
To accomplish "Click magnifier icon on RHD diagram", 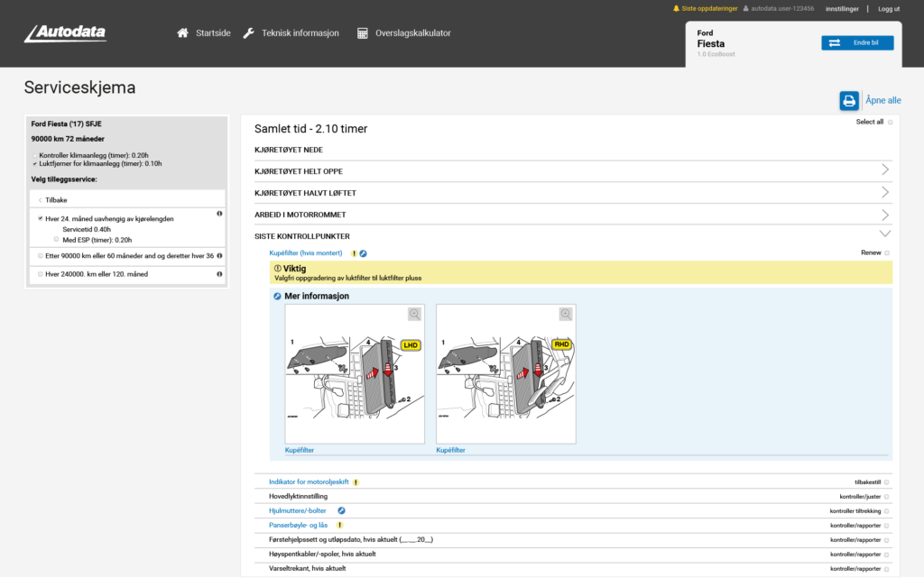I will [x=566, y=314].
